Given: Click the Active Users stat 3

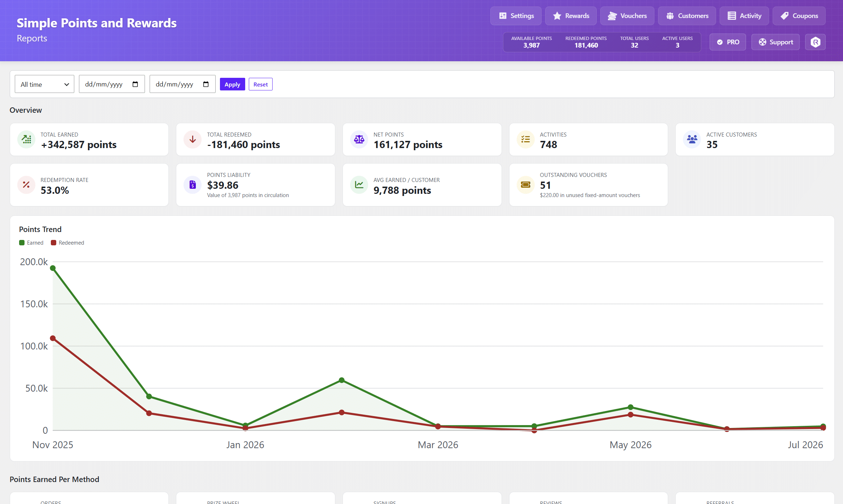Looking at the screenshot, I should [677, 45].
